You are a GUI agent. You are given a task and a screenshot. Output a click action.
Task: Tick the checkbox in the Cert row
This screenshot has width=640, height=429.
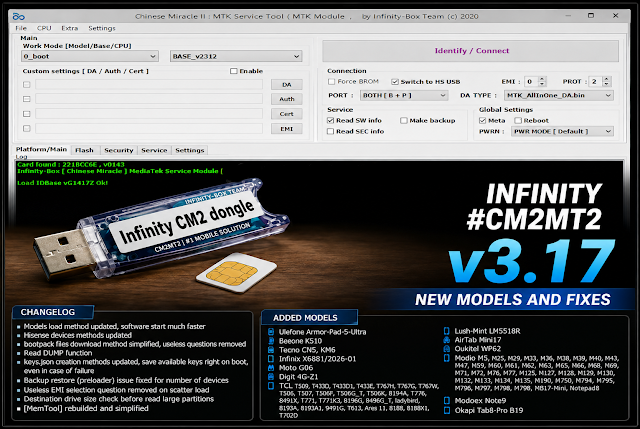coord(27,114)
